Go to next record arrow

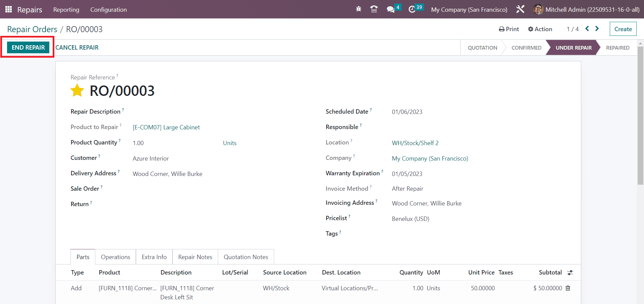tap(597, 29)
